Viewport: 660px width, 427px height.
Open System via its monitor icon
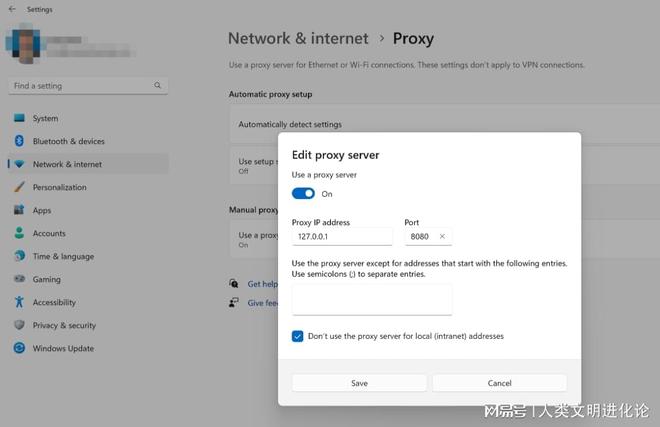click(x=19, y=118)
